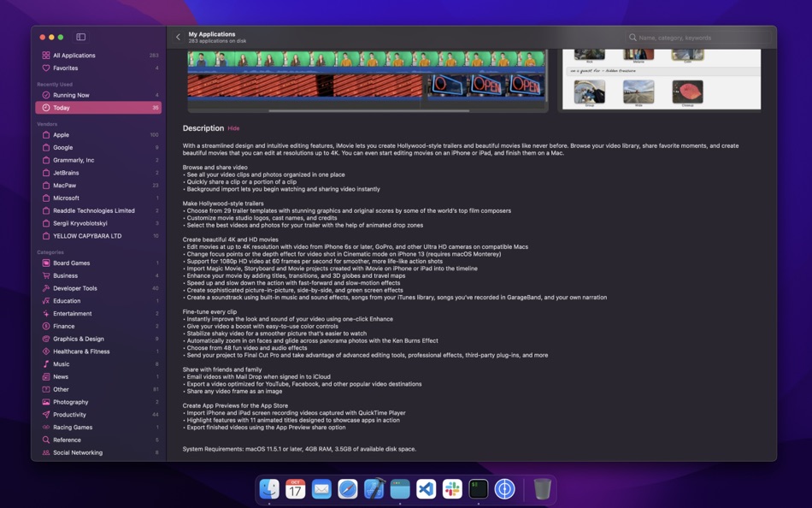The height and width of the screenshot is (508, 812).
Task: Toggle the sidebar visibility button
Action: pos(81,37)
